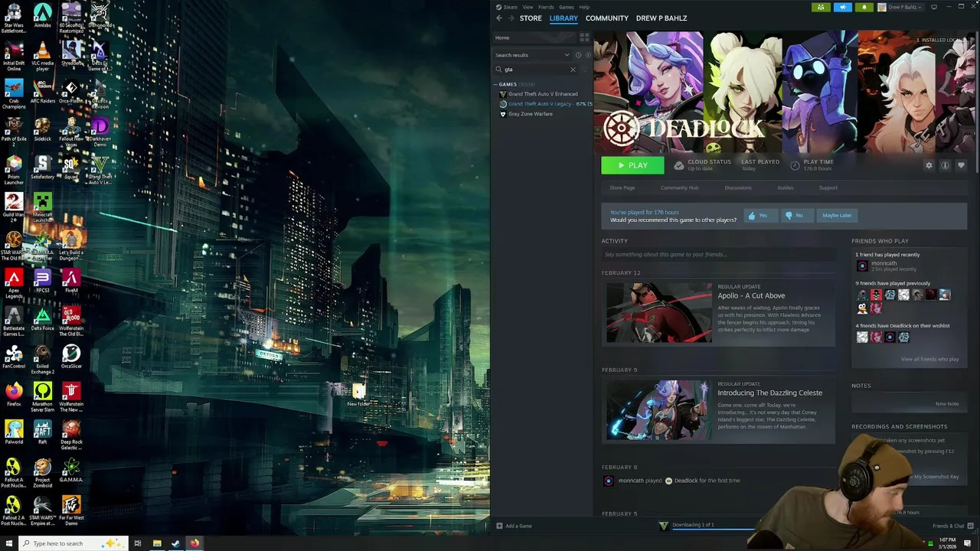Click the library search field containing 'gta'

pyautogui.click(x=536, y=70)
